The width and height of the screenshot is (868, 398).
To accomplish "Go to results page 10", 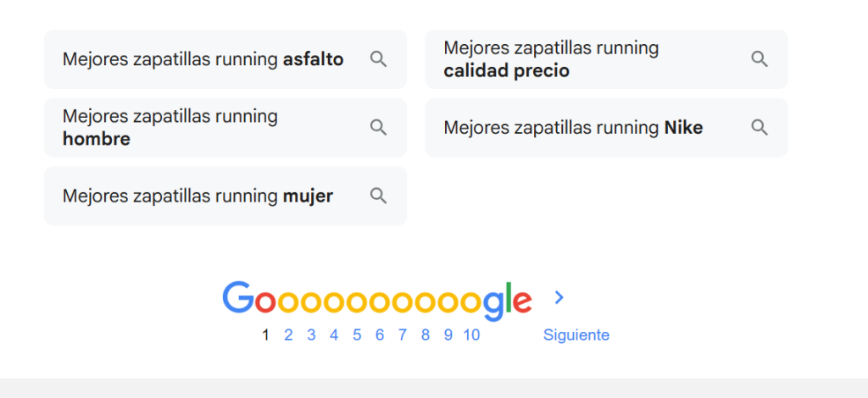I will click(471, 335).
